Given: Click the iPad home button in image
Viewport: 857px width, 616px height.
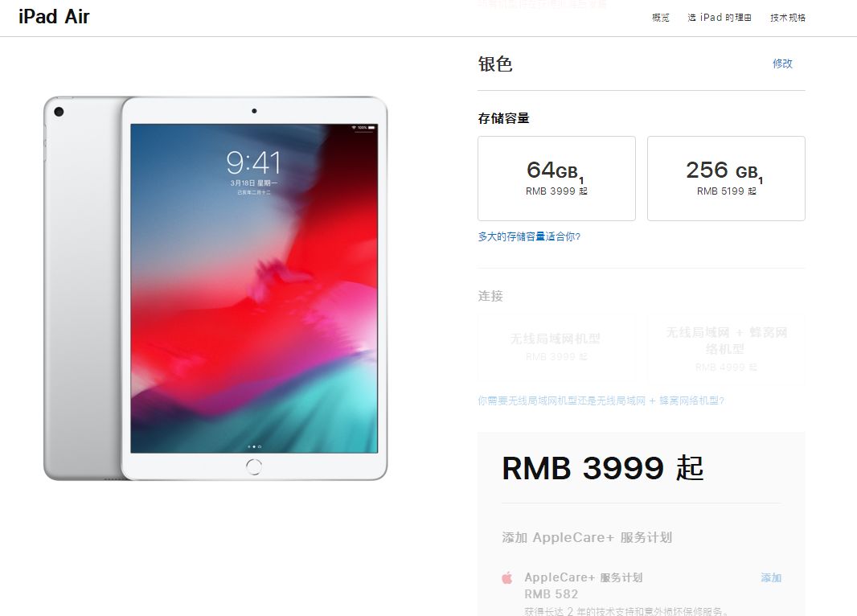Looking at the screenshot, I should click(253, 466).
